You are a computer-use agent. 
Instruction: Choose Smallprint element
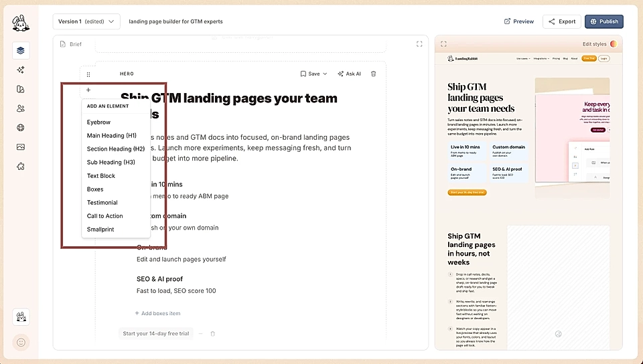pyautogui.click(x=100, y=230)
